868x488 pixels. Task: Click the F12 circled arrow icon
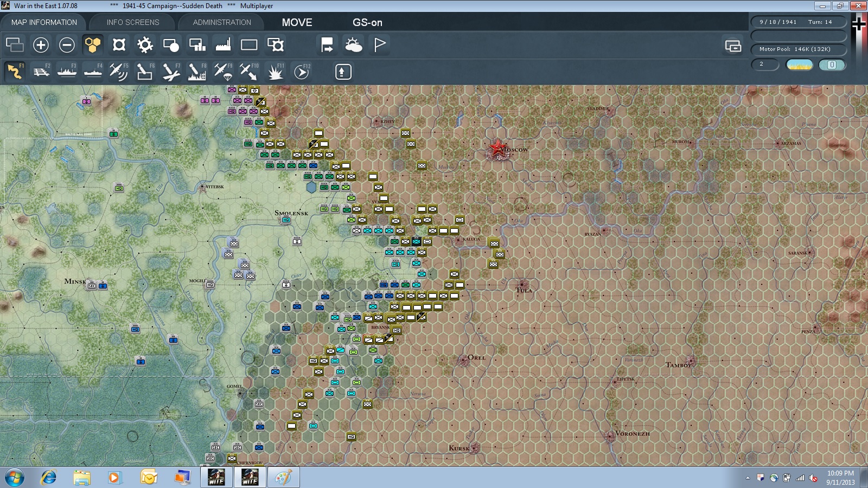coord(302,71)
